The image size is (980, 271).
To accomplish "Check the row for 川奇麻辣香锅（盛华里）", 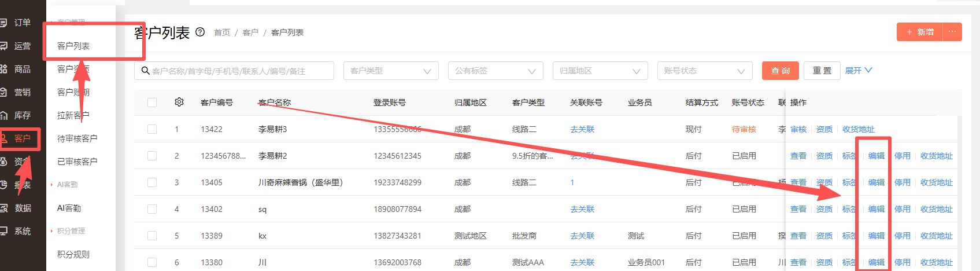I will (x=152, y=182).
